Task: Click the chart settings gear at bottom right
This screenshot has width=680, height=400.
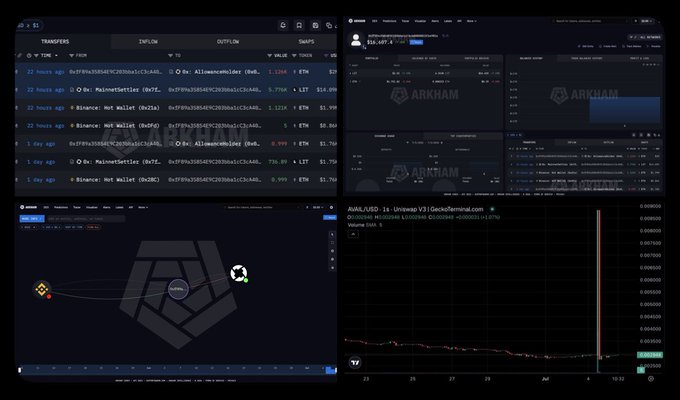Action: [x=651, y=379]
